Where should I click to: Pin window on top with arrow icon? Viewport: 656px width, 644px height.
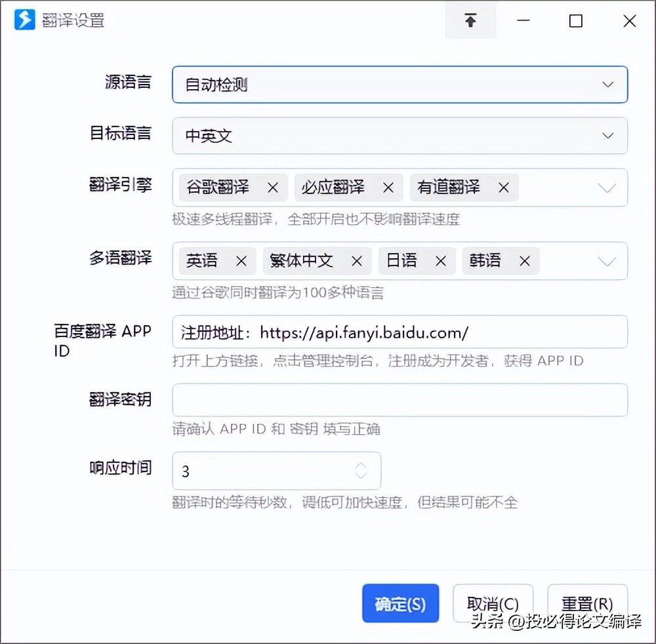(x=470, y=20)
